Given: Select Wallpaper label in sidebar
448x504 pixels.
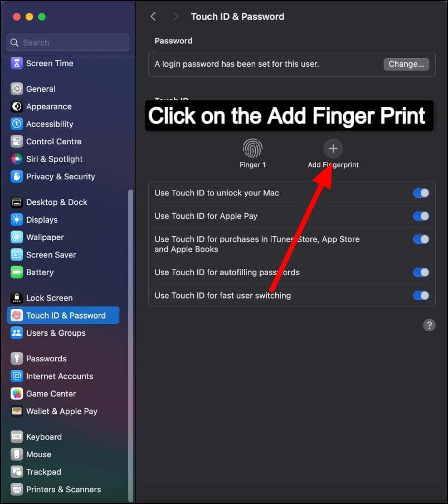Looking at the screenshot, I should 45,237.
